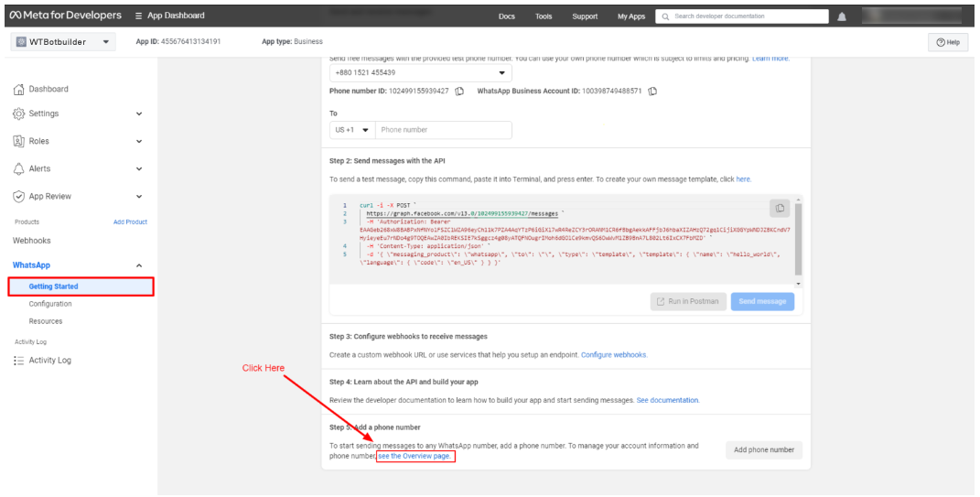The image size is (980, 497).
Task: Click the Add phone number button
Action: coord(764,450)
